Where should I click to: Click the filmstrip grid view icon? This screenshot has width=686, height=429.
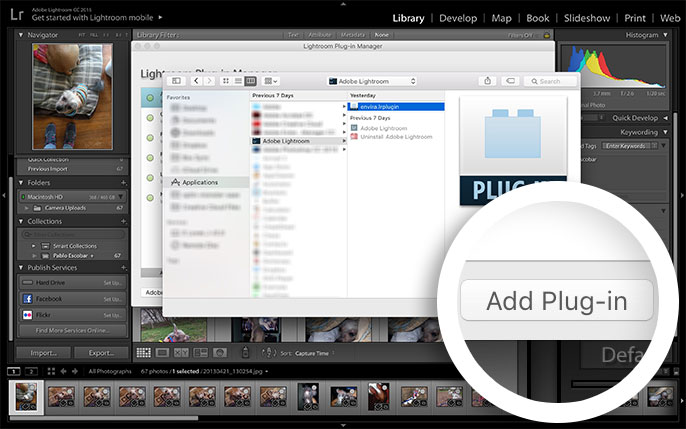(51, 371)
